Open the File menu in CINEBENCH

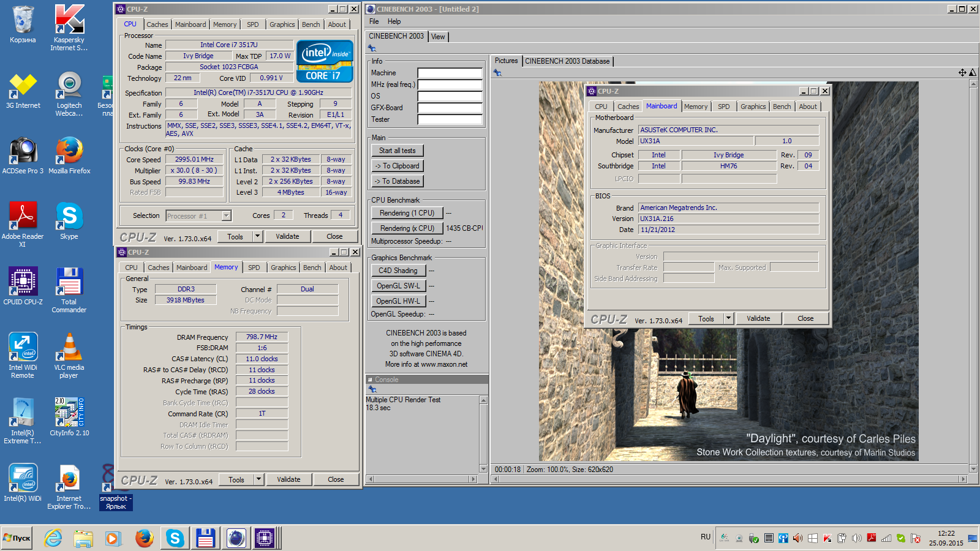374,21
